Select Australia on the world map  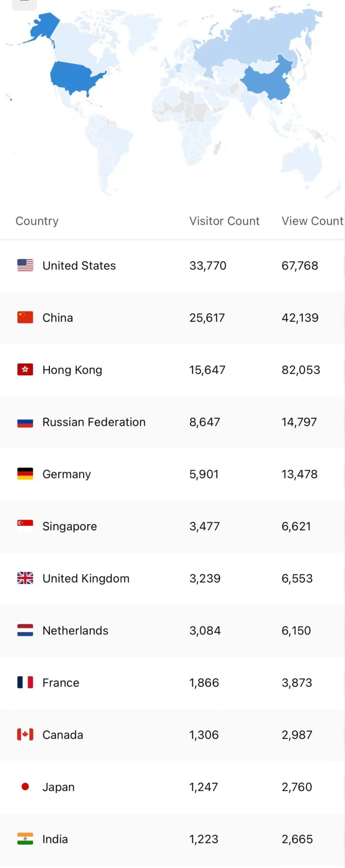tap(302, 161)
